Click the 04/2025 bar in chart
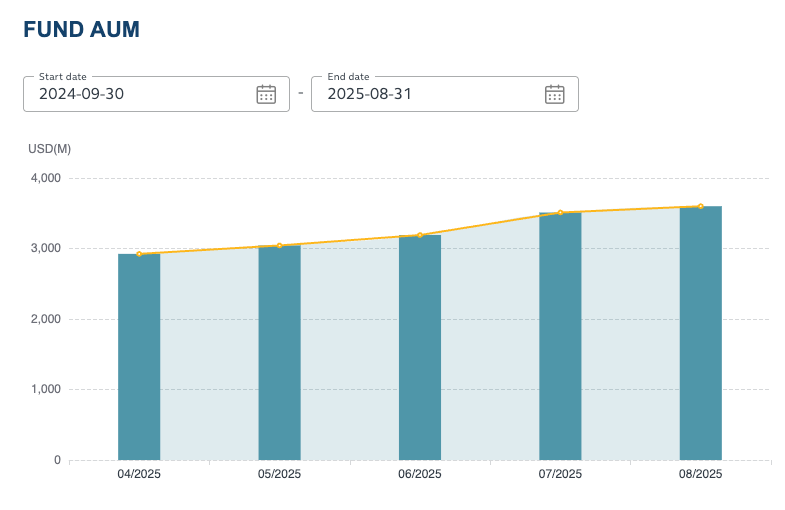Viewport: 785px width, 510px height. click(139, 360)
